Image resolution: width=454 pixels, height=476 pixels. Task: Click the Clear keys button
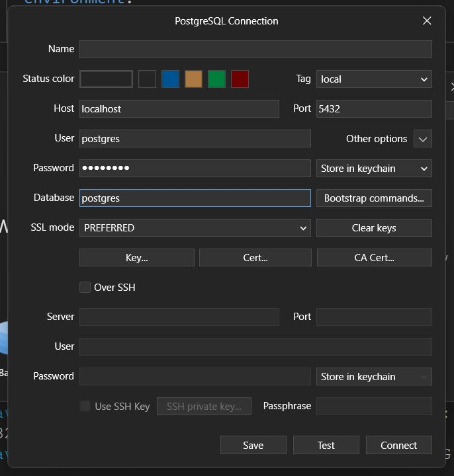(374, 227)
